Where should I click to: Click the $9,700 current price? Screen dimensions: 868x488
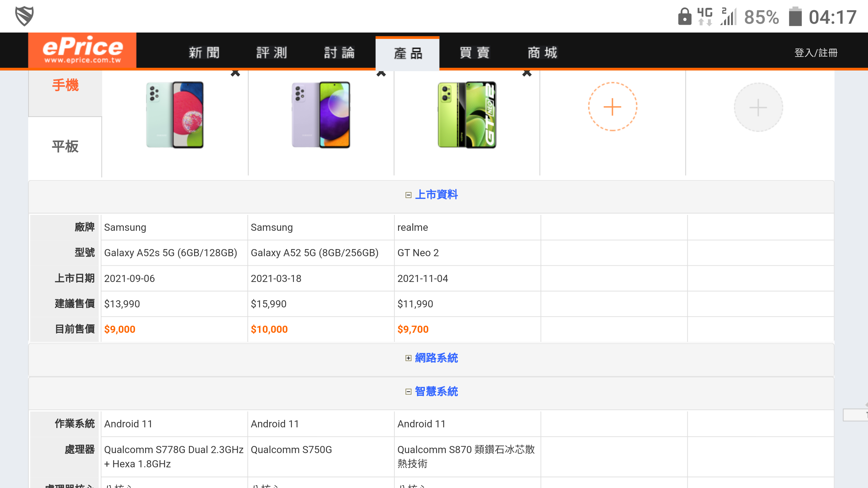point(413,329)
